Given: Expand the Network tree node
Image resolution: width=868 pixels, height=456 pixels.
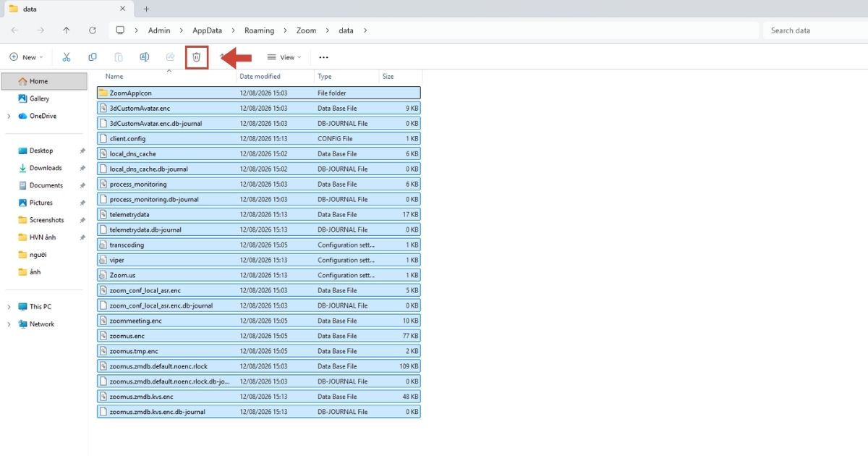Looking at the screenshot, I should click(9, 324).
